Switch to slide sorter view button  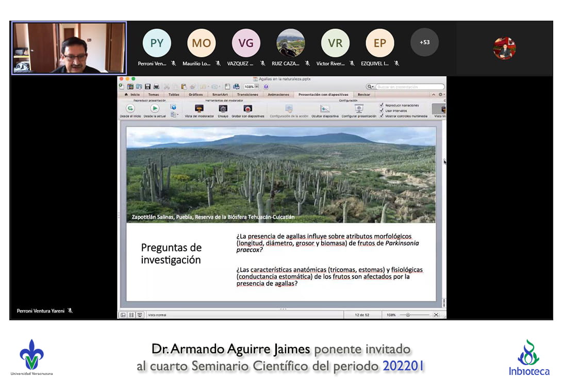coord(131,315)
